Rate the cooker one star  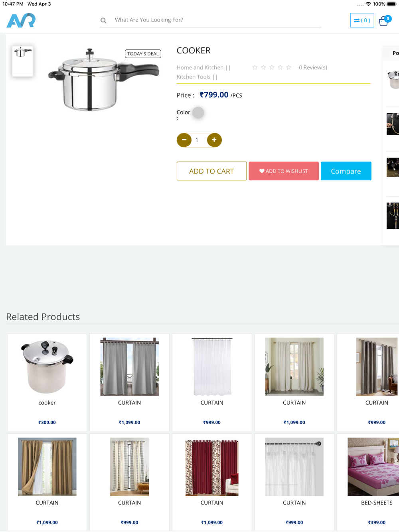click(255, 67)
